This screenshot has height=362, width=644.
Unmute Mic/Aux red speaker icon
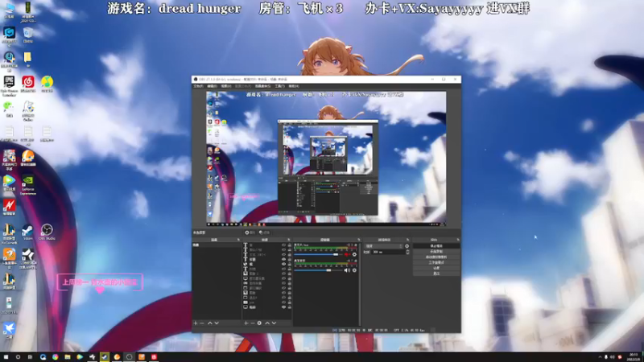tap(347, 254)
